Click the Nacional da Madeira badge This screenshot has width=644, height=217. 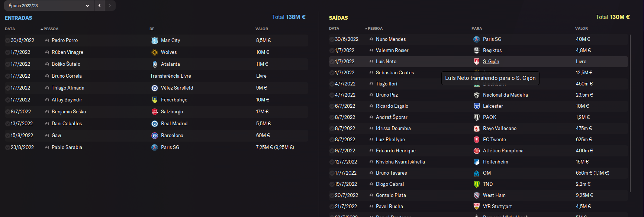[477, 95]
